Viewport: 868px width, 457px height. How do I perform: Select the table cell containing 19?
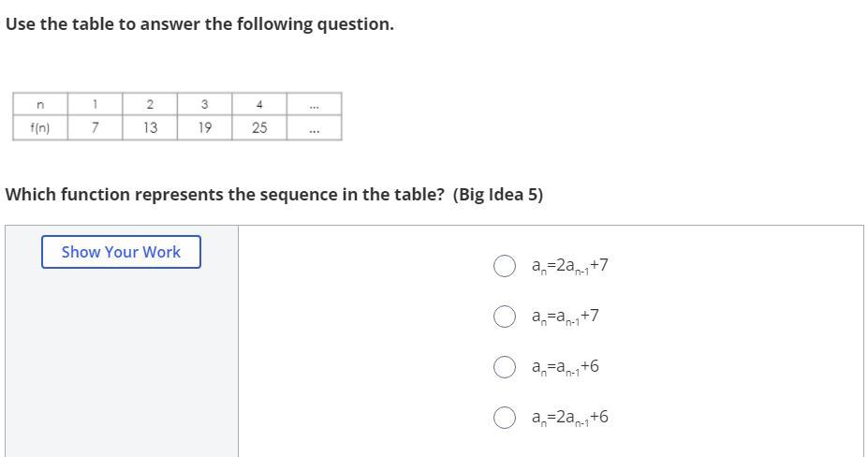coord(204,127)
